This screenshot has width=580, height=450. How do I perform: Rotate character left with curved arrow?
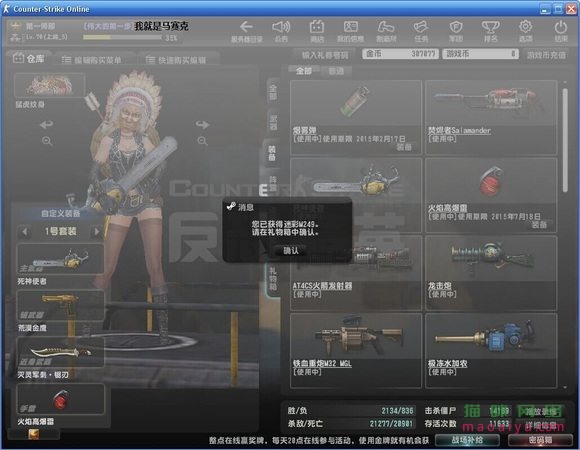47,124
